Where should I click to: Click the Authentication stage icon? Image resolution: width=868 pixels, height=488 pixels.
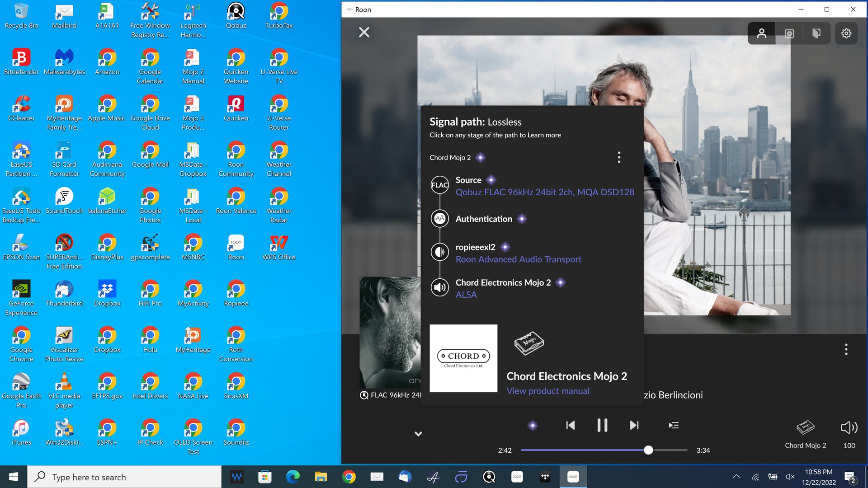tap(439, 219)
